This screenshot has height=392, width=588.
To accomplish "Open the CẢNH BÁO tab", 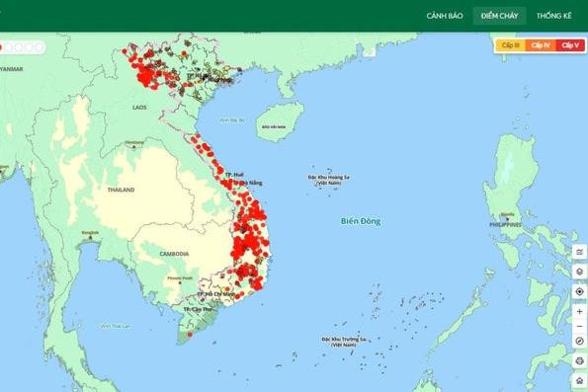I will point(445,16).
